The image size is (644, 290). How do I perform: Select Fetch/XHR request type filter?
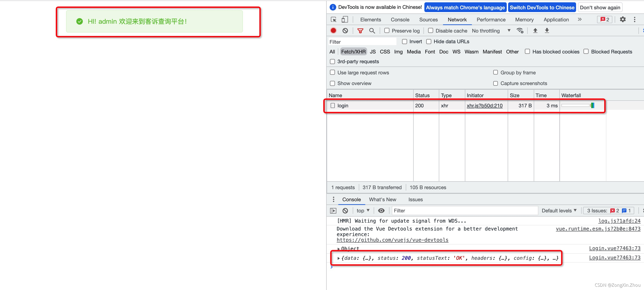coord(353,51)
